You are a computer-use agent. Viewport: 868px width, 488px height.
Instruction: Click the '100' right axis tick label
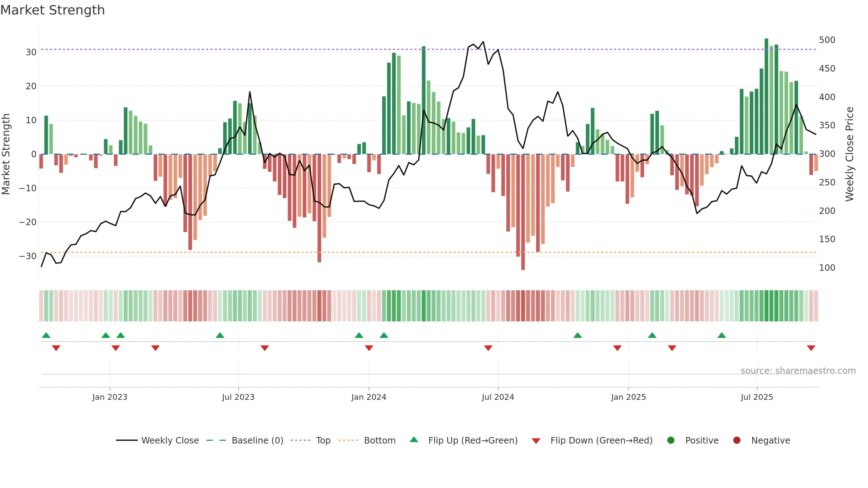[x=827, y=268]
